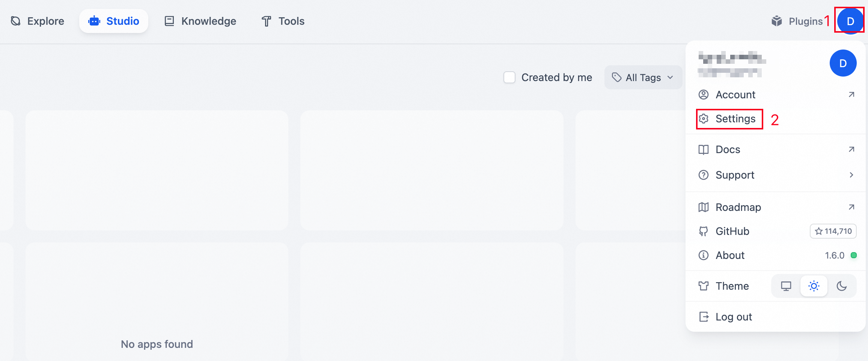Click the Explore compass icon
This screenshot has height=361, width=868.
tap(16, 21)
